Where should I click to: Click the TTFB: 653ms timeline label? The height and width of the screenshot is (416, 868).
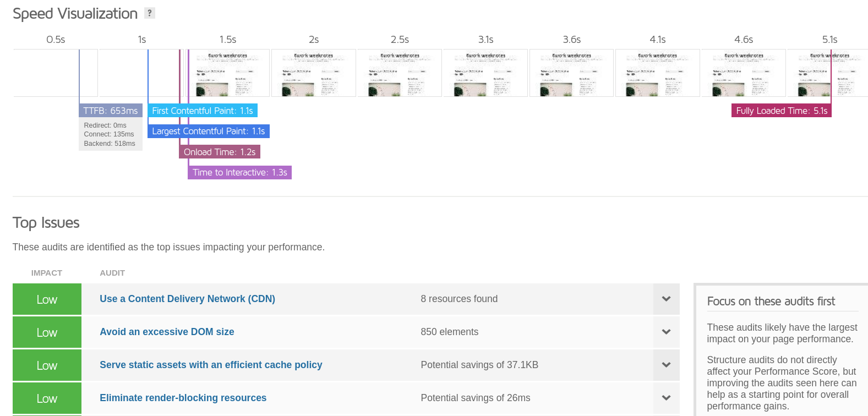(x=111, y=111)
